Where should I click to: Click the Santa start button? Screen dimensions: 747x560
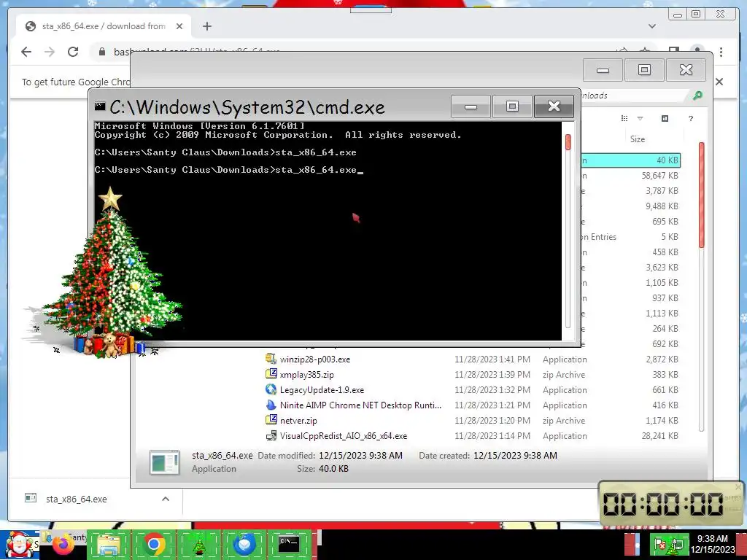tap(19, 545)
